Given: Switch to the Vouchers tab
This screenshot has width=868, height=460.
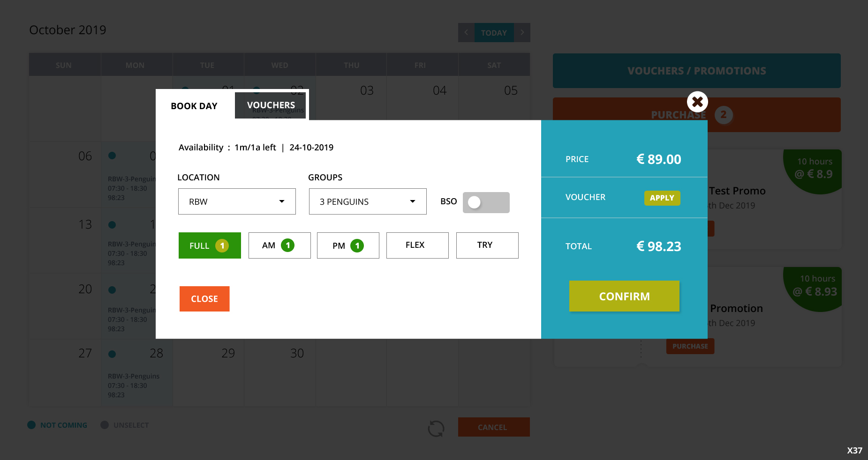Looking at the screenshot, I should 271,105.
